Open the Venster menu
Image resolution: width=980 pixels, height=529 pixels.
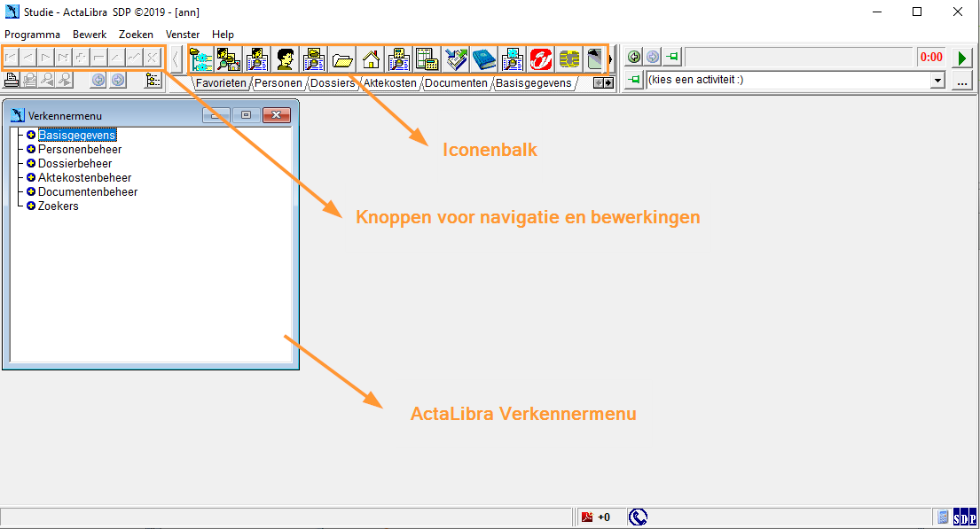click(183, 35)
